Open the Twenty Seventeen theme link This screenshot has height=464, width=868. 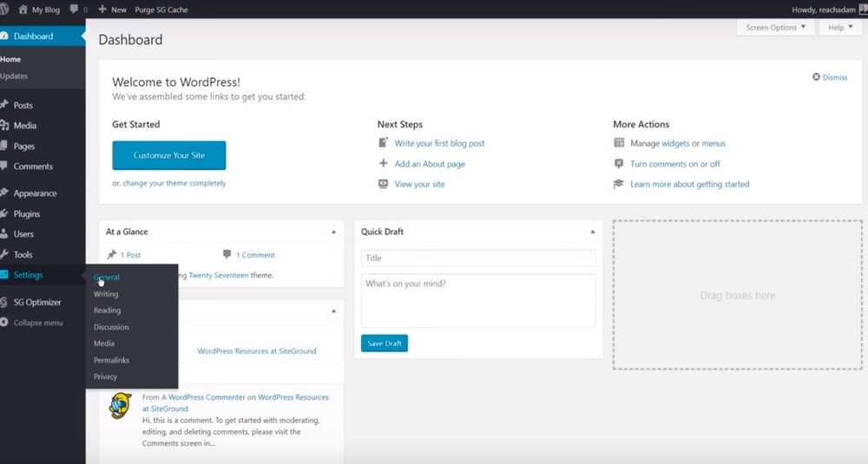point(219,275)
